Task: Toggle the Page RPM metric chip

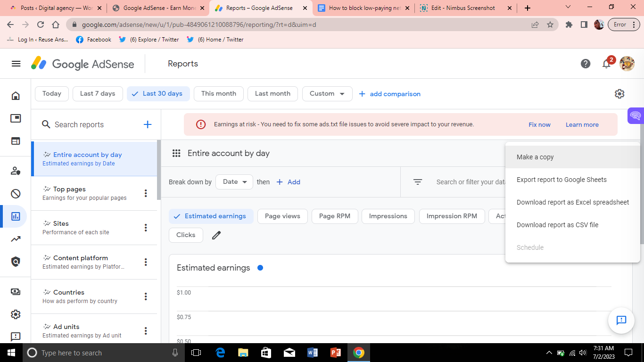Action: click(335, 216)
